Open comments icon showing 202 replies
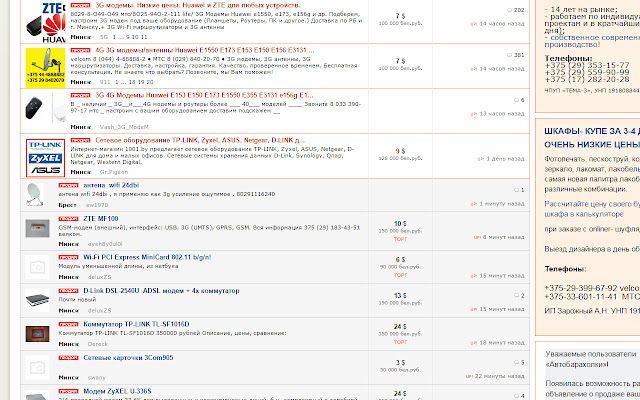The image size is (640, 400). [509, 10]
